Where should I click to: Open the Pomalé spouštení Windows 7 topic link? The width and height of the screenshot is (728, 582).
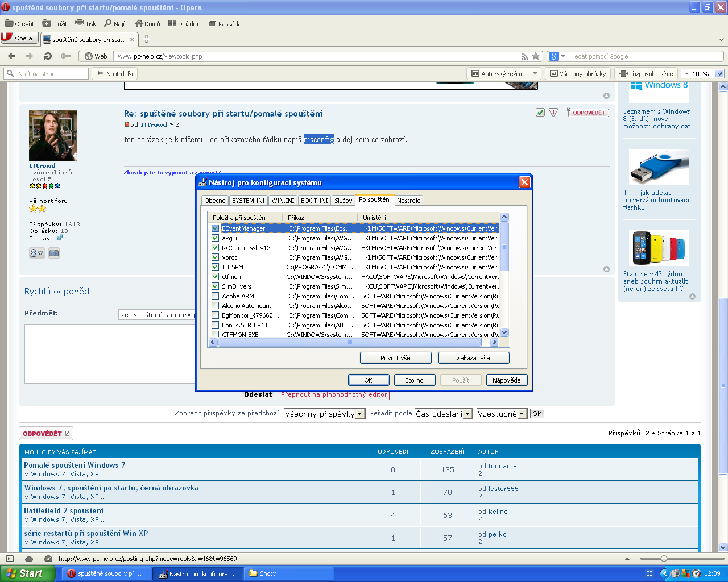[75, 465]
